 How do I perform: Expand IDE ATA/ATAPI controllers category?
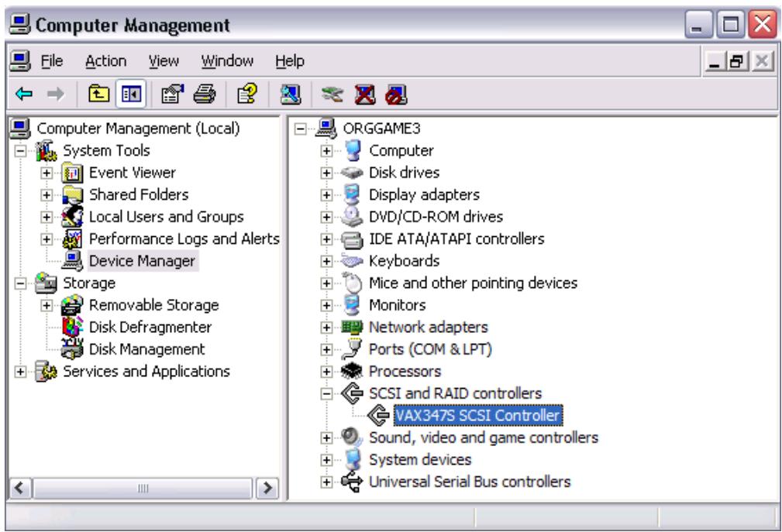326,239
